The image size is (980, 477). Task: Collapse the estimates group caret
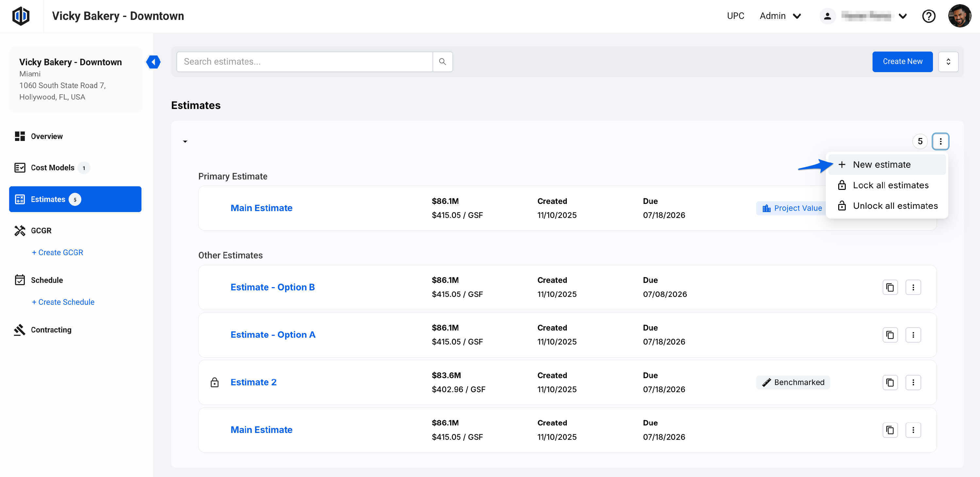(185, 141)
